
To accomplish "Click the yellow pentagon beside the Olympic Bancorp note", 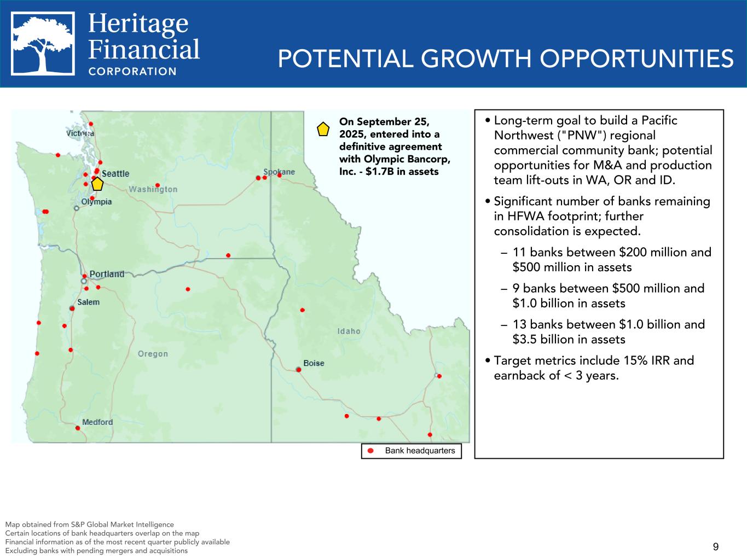I will click(323, 129).
